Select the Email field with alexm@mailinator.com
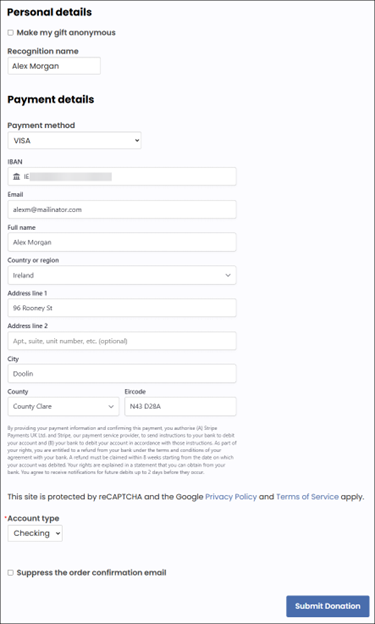The image size is (375, 624). [x=122, y=209]
